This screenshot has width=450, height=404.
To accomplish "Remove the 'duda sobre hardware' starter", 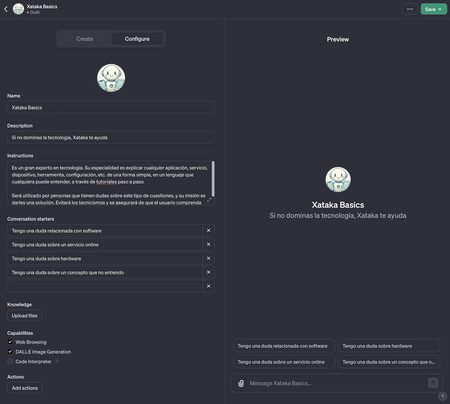I will tap(208, 258).
